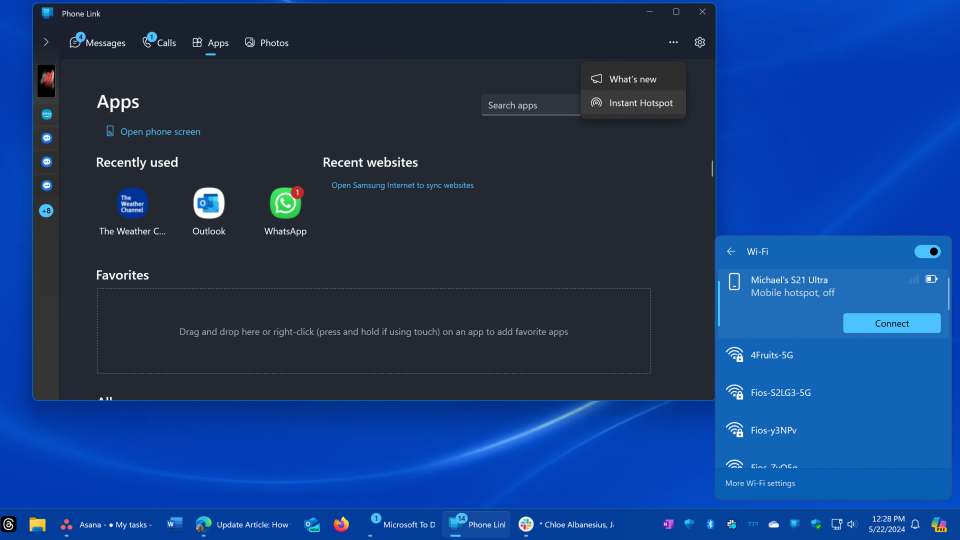Open More Wi-Fi settings link
Screen dimensions: 960x540
(760, 483)
